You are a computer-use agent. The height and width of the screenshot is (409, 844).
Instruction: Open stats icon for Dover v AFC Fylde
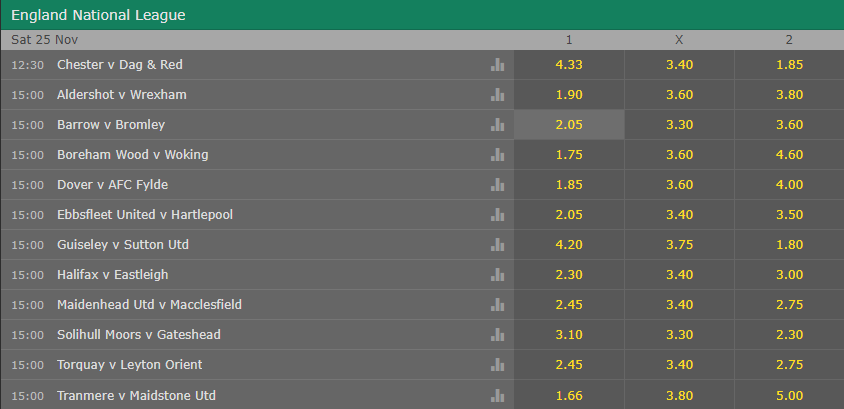[x=497, y=185]
